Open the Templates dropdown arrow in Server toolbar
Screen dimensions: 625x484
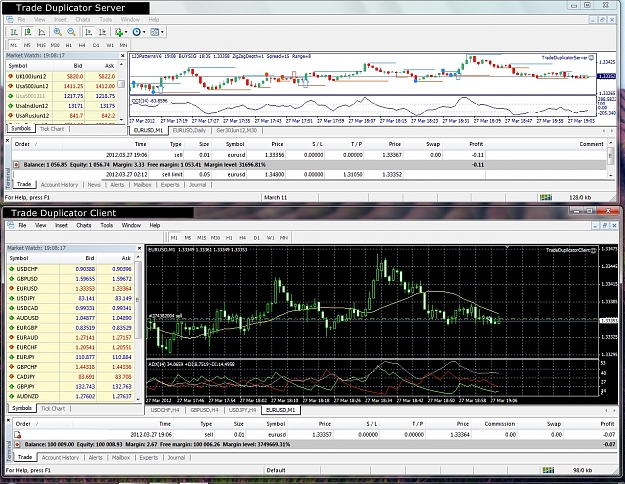click(162, 32)
